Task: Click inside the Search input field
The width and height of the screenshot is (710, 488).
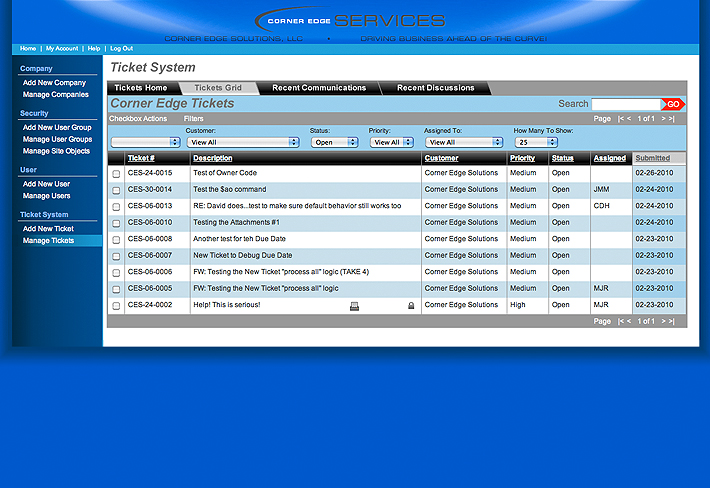Action: coord(626,104)
